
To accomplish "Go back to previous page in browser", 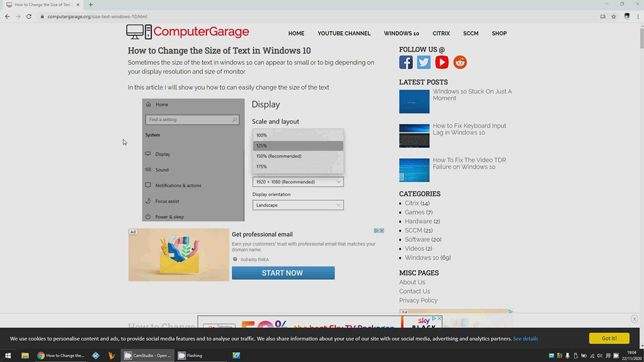I will click(7, 16).
